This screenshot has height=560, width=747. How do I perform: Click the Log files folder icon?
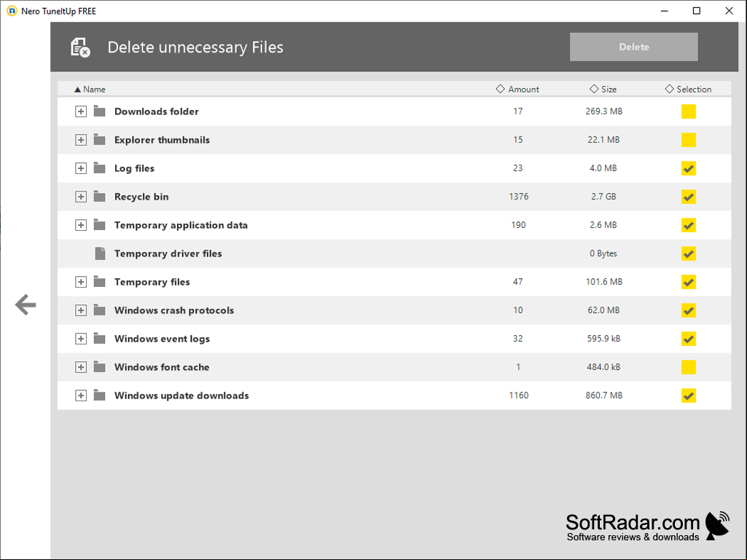click(100, 168)
